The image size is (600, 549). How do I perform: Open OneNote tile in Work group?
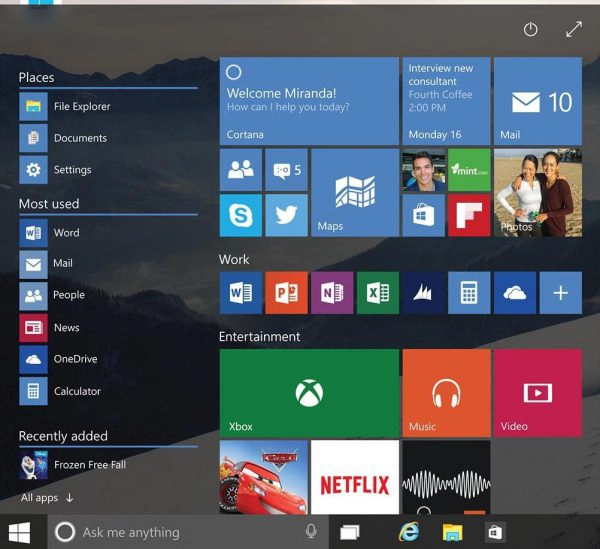332,293
